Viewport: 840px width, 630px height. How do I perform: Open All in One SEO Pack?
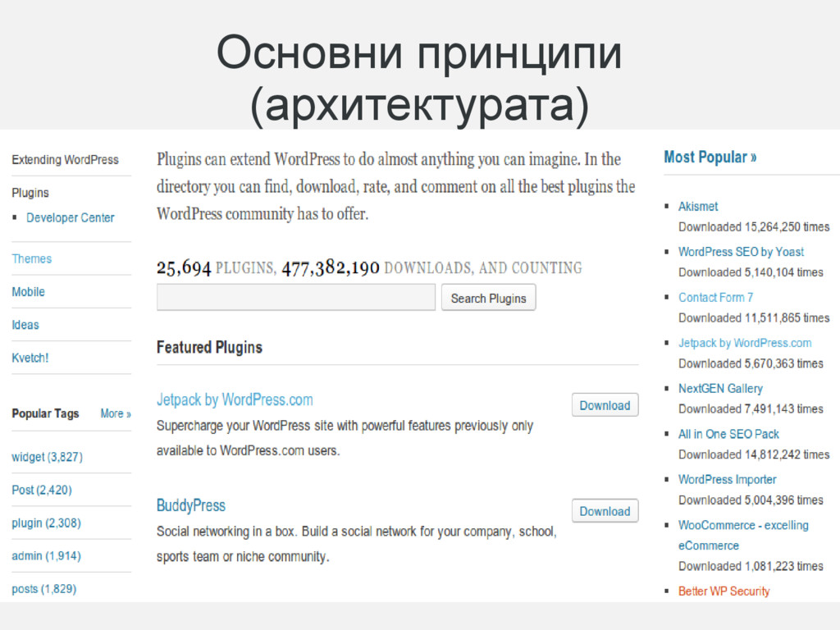point(728,434)
